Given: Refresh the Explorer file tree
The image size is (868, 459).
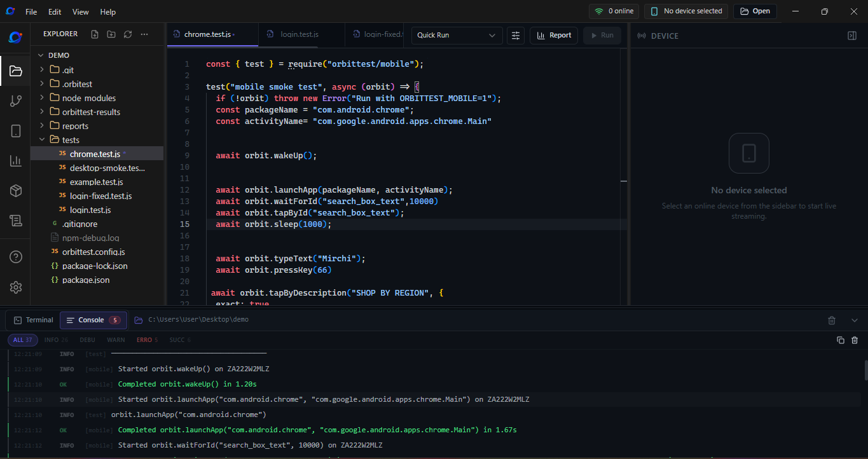Looking at the screenshot, I should pyautogui.click(x=128, y=34).
